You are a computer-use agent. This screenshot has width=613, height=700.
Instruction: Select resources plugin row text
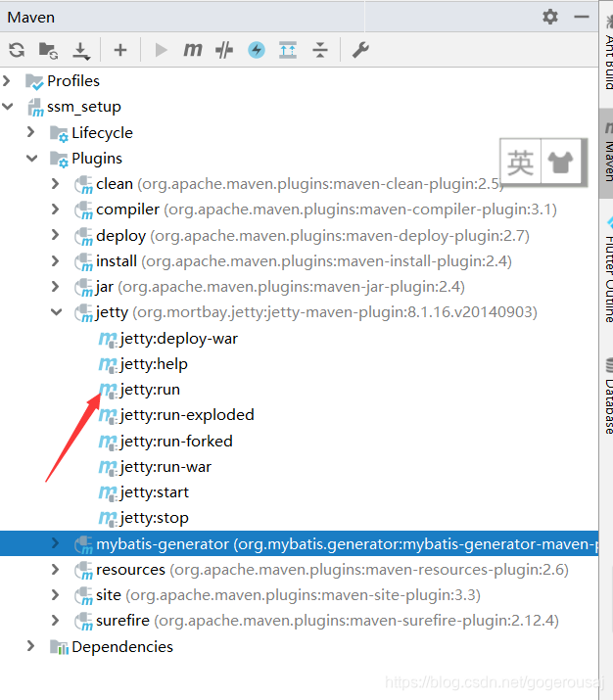point(332,570)
